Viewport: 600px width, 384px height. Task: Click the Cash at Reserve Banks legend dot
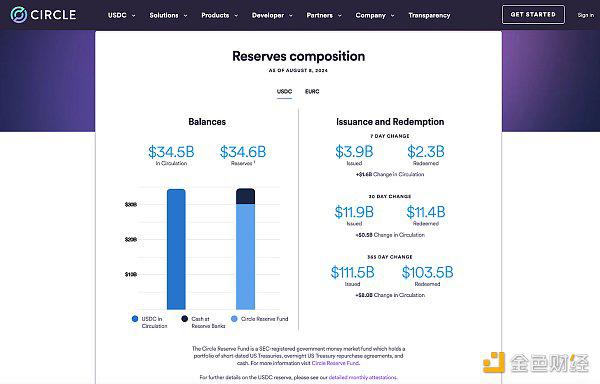184,319
